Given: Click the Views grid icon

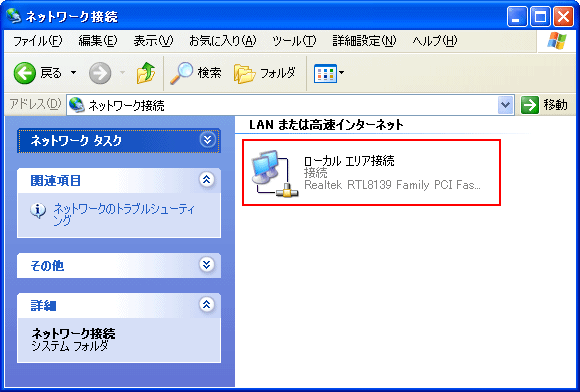Looking at the screenshot, I should pos(325,73).
